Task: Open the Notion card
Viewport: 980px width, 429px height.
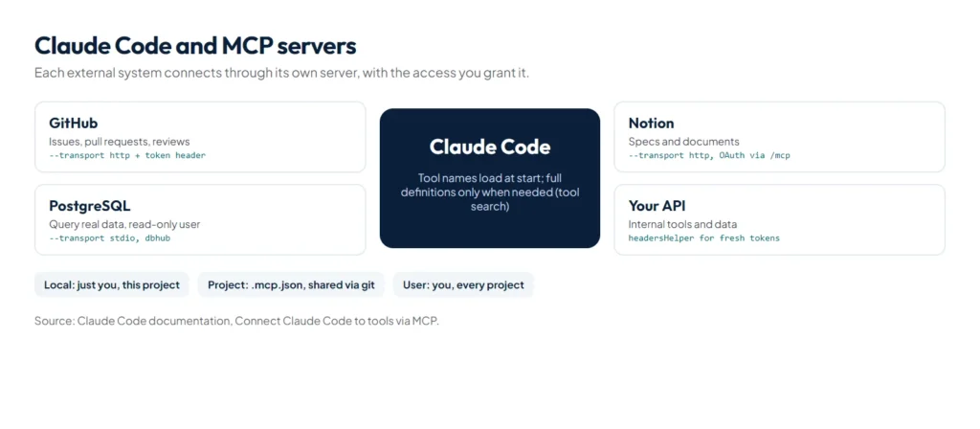Action: point(779,137)
